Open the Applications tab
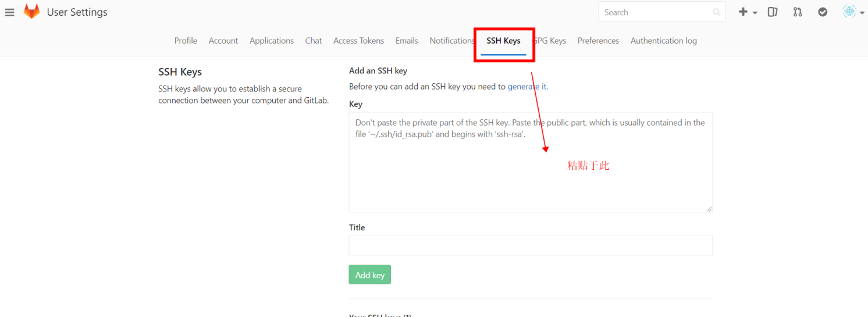 (x=272, y=41)
